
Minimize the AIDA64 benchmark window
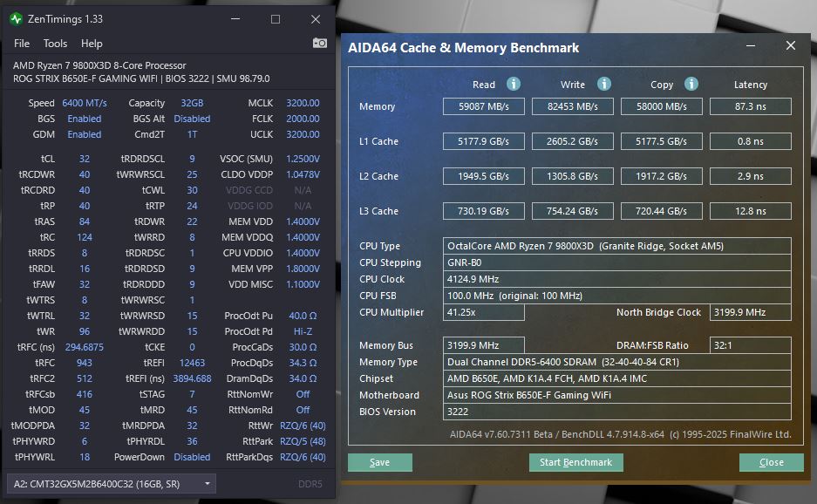751,46
